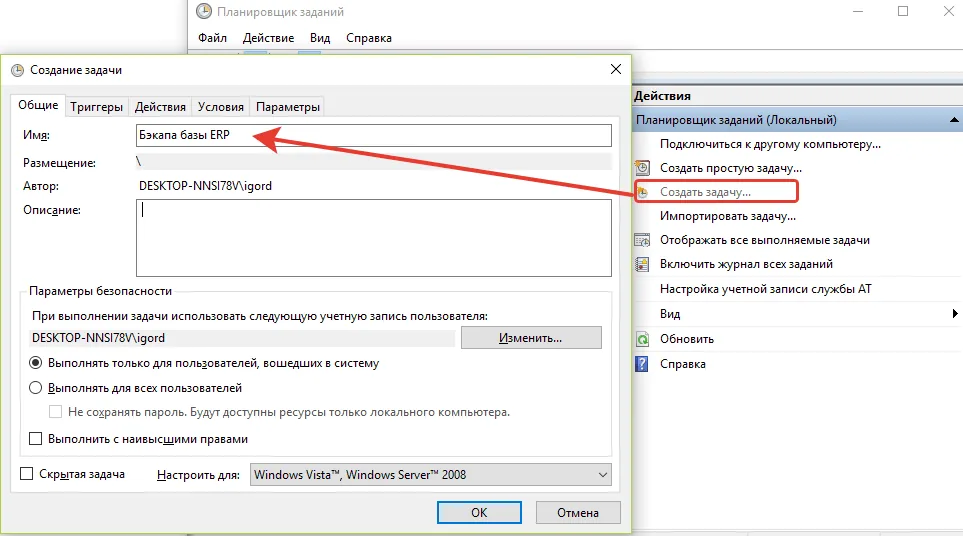963x536 pixels.
Task: Click Справка in the actions pane
Action: (x=682, y=364)
